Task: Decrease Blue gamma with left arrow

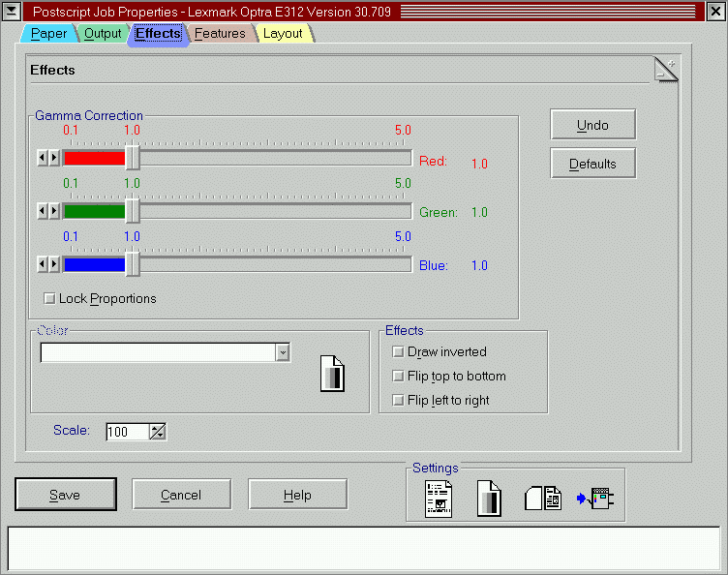Action: (43, 264)
